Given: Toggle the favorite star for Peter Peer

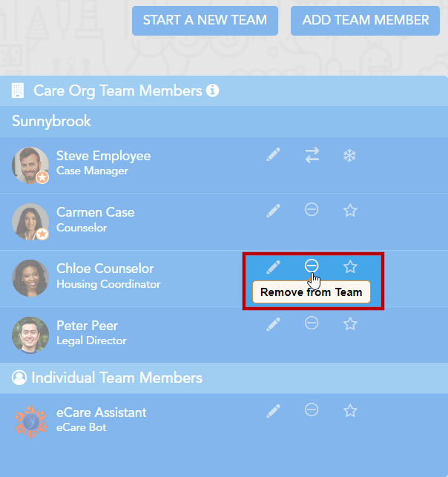Looking at the screenshot, I should pyautogui.click(x=350, y=323).
